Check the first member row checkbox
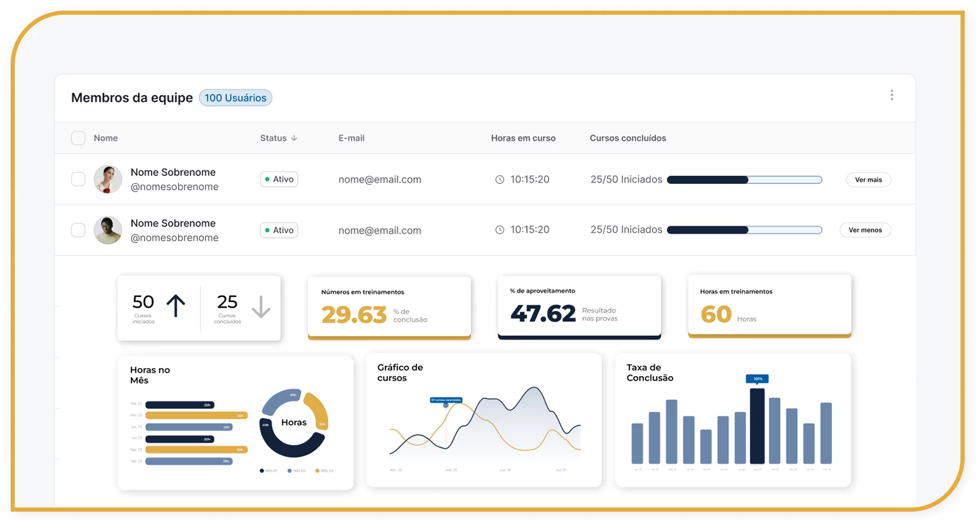Image resolution: width=980 pixels, height=527 pixels. (78, 179)
